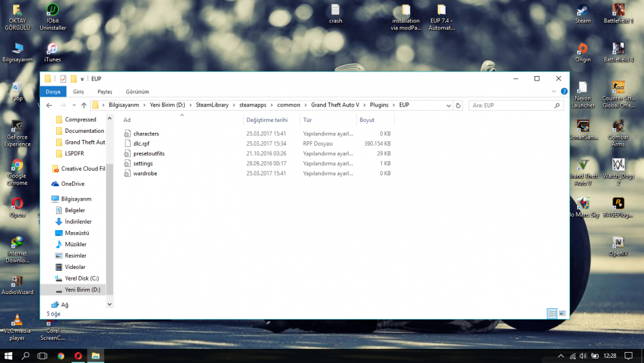
Task: Click the refresh button beside address bar
Action: [458, 105]
